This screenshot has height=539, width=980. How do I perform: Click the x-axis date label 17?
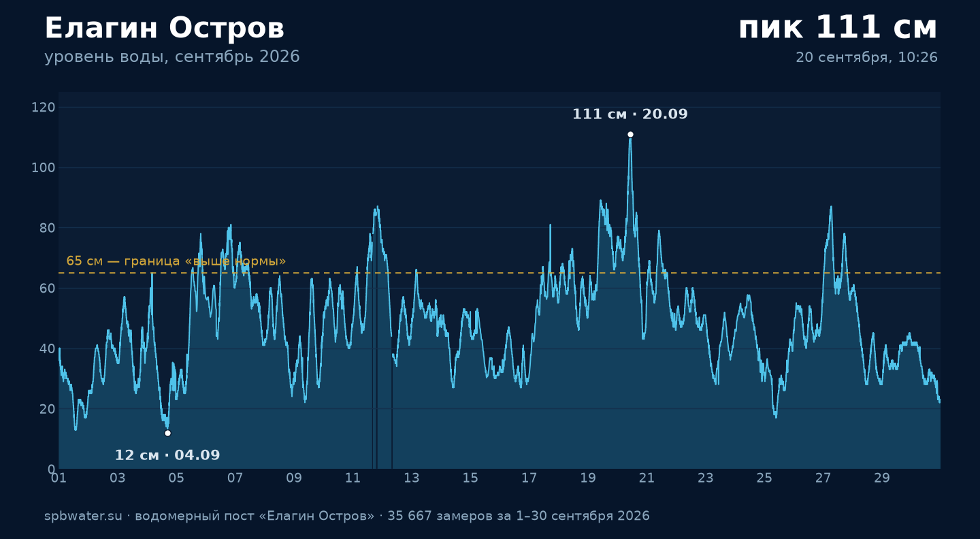tap(529, 478)
